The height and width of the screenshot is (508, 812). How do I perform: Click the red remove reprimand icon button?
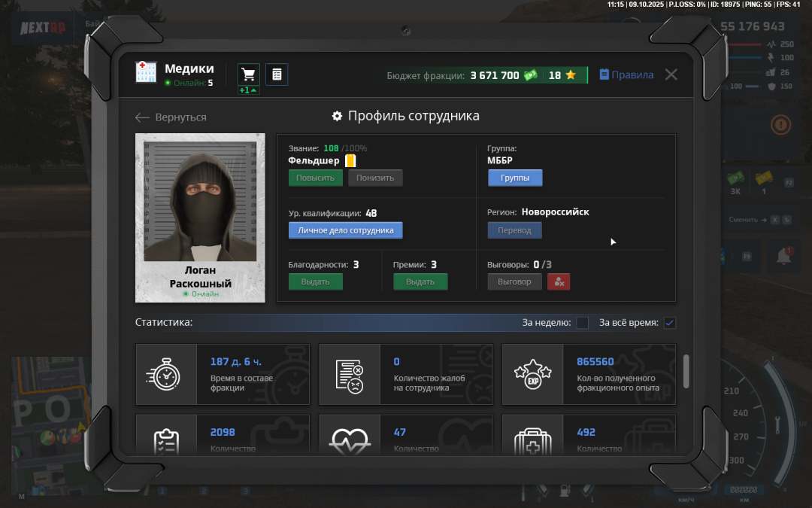pos(559,281)
